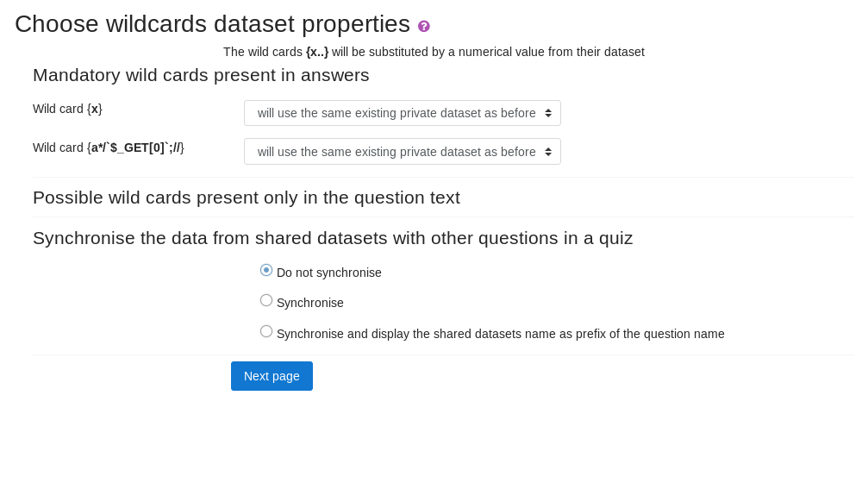Click the "Mandatory wild cards present in answers" heading
The width and height of the screenshot is (868, 483).
pos(201,75)
